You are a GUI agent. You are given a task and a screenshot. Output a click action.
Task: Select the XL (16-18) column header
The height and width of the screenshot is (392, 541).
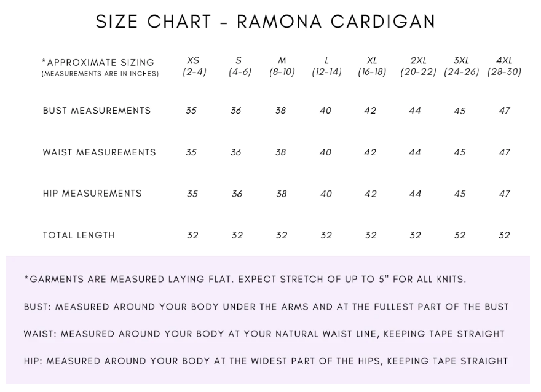pyautogui.click(x=372, y=66)
